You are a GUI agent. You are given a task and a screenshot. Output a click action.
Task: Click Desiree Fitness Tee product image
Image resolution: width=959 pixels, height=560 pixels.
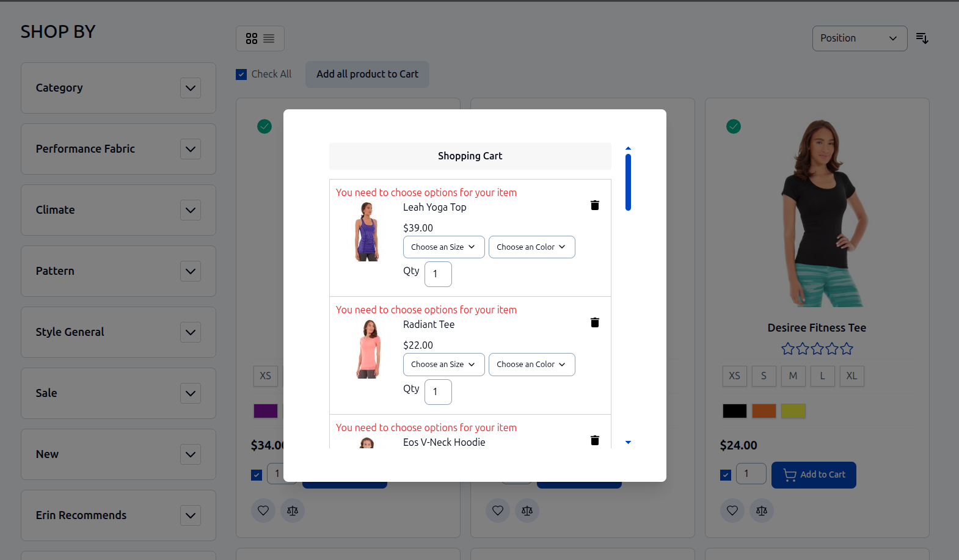817,213
